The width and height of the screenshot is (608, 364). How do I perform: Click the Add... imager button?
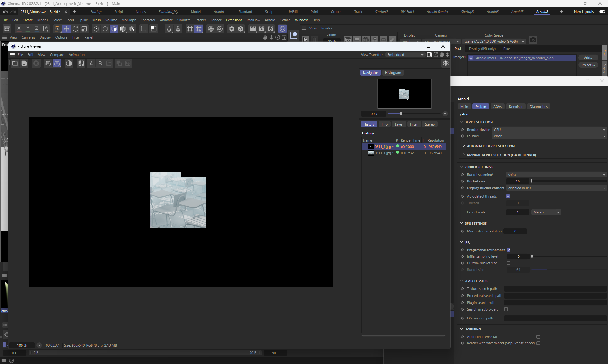pyautogui.click(x=588, y=58)
